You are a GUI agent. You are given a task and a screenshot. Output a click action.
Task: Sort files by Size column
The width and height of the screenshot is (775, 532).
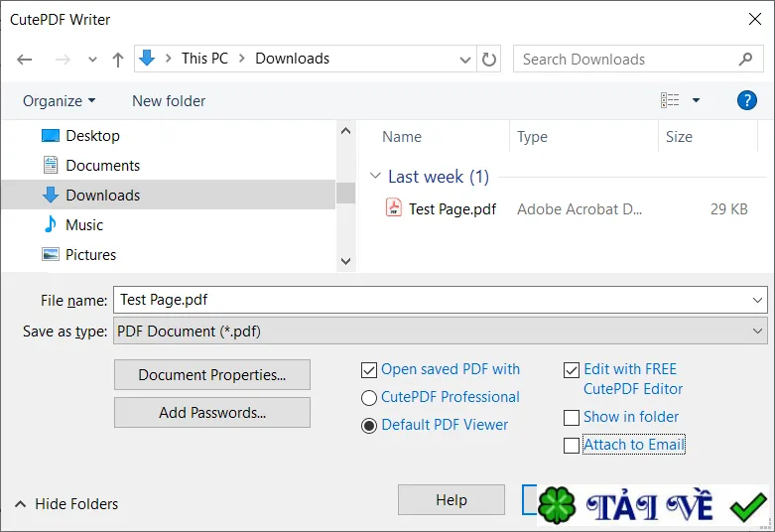[679, 136]
